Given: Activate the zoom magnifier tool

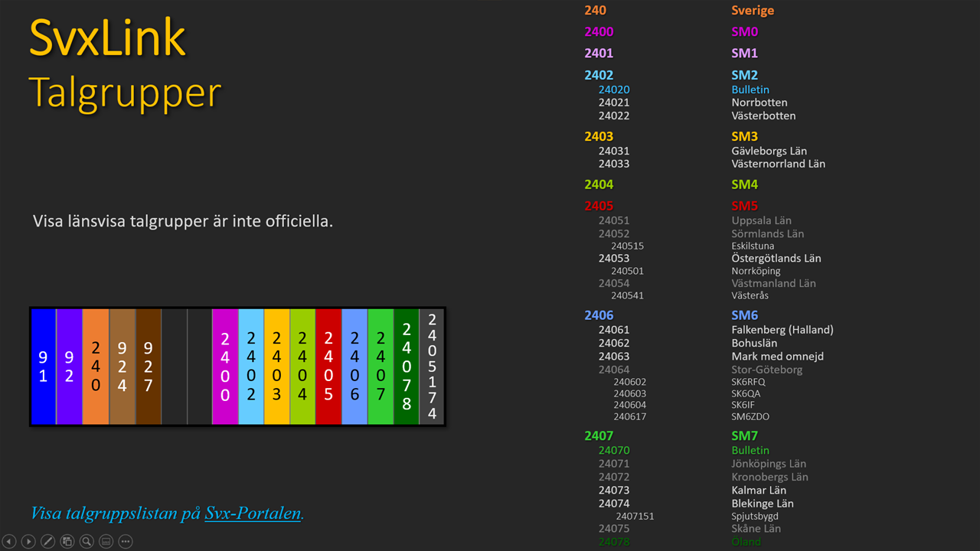Looking at the screenshot, I should 87,542.
